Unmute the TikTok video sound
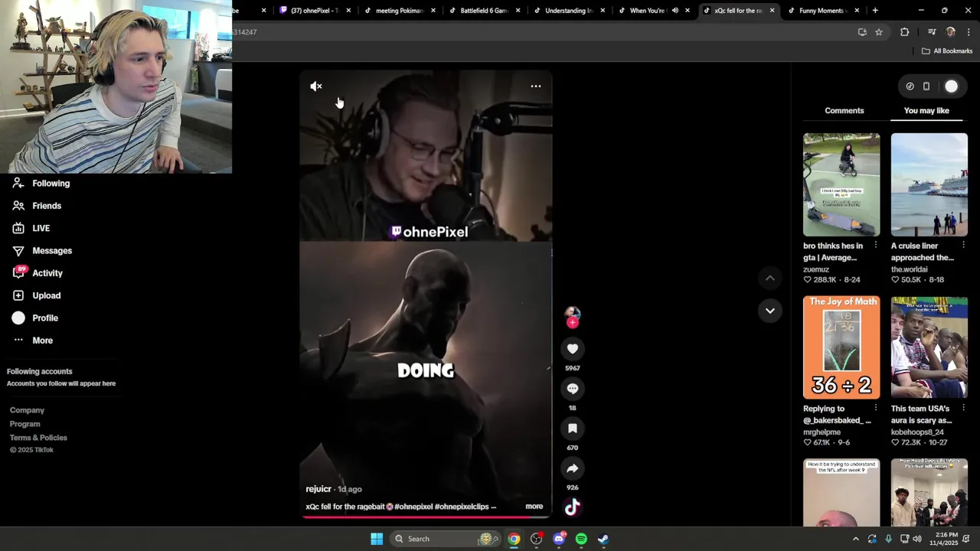Image resolution: width=980 pixels, height=551 pixels. (x=316, y=86)
